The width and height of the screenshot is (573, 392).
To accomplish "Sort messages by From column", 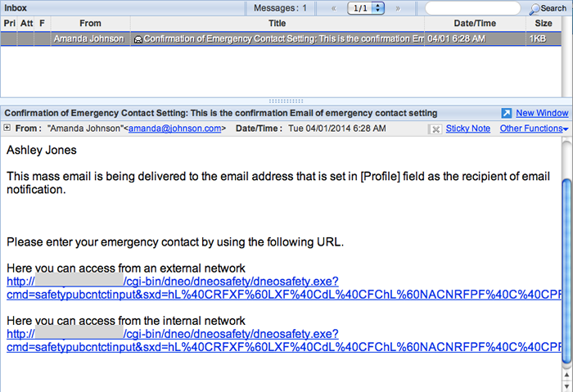I will pyautogui.click(x=90, y=24).
